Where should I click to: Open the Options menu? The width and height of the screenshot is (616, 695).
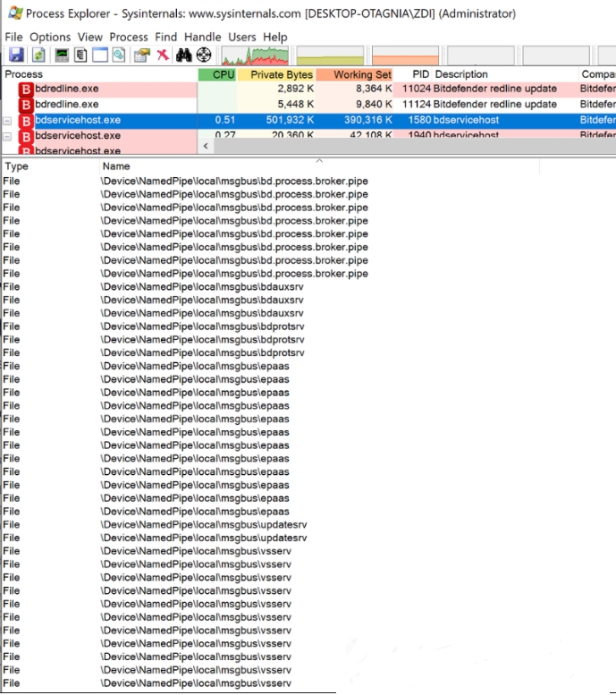50,38
